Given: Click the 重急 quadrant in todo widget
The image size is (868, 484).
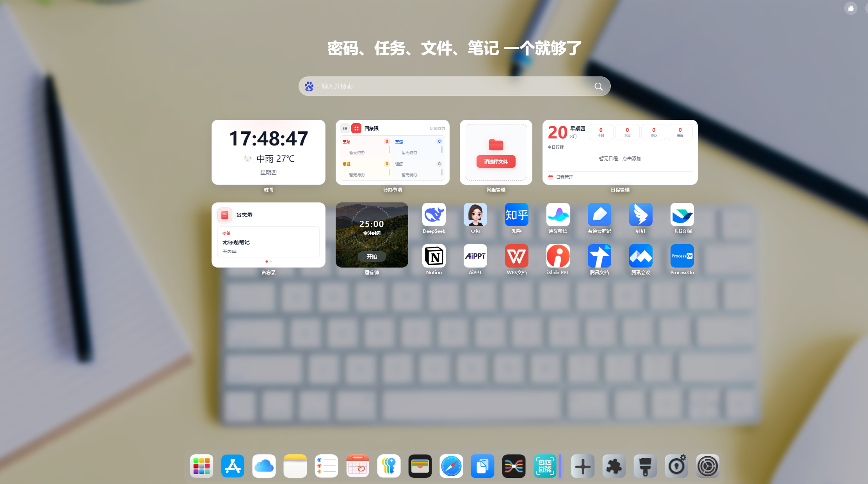Looking at the screenshot, I should (366, 147).
